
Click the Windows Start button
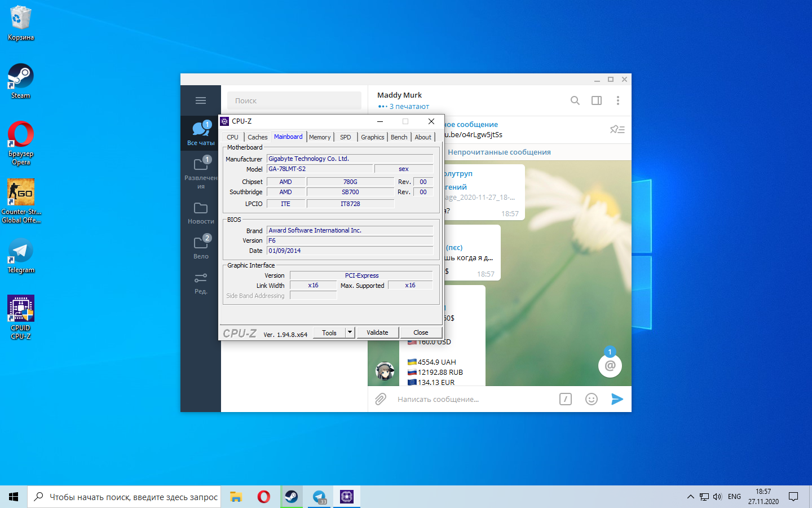(x=14, y=497)
